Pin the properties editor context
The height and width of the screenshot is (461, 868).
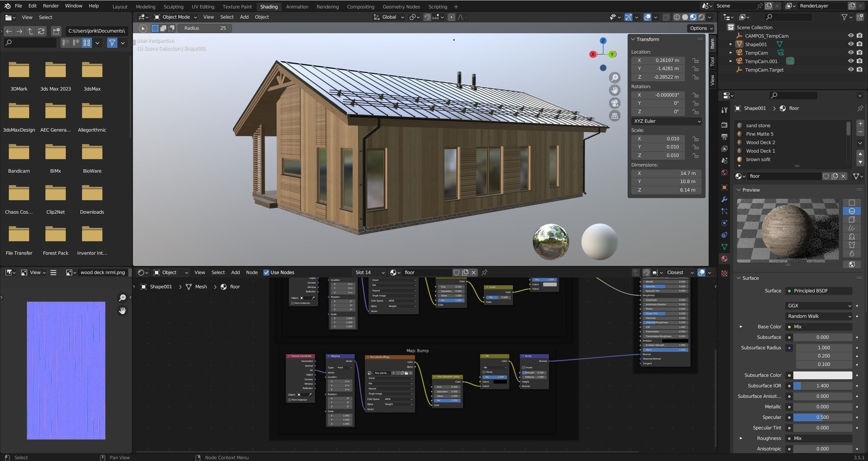(x=860, y=108)
